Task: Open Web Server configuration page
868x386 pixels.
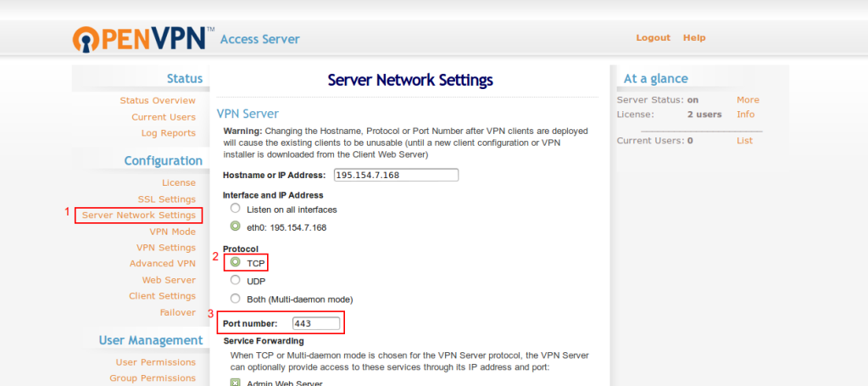Action: (x=169, y=280)
